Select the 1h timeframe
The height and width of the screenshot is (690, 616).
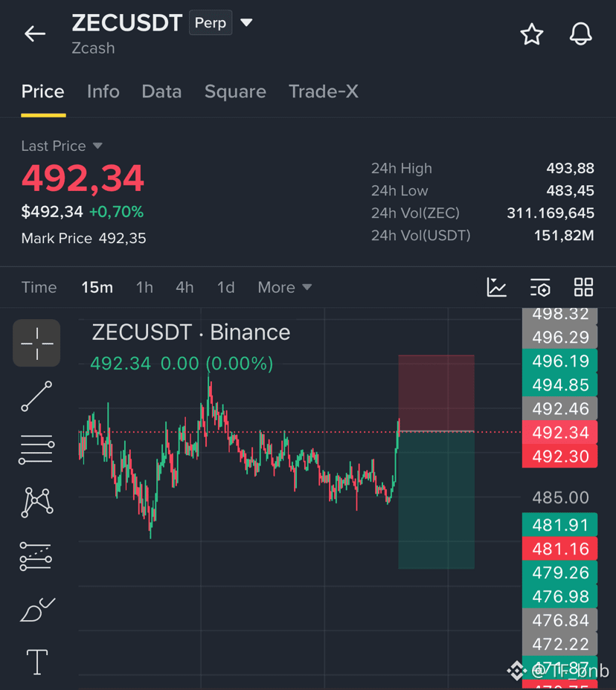click(x=144, y=287)
